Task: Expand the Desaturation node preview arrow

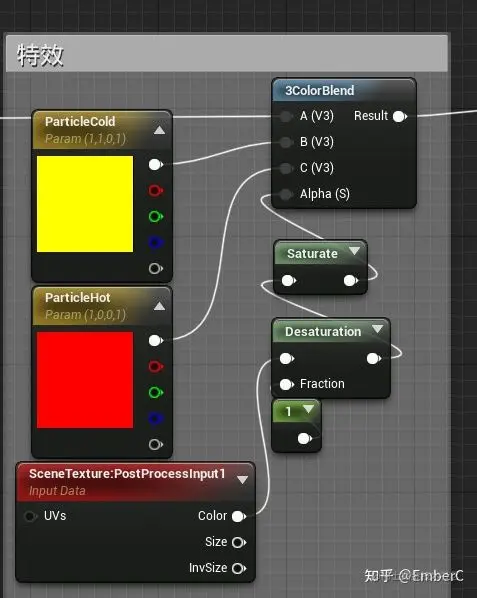Action: click(x=377, y=329)
